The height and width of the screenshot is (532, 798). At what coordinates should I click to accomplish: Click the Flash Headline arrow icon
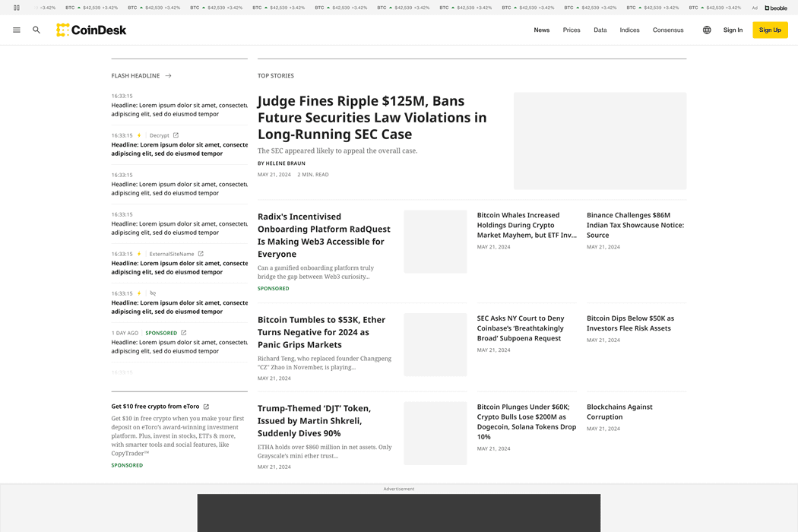pos(169,76)
